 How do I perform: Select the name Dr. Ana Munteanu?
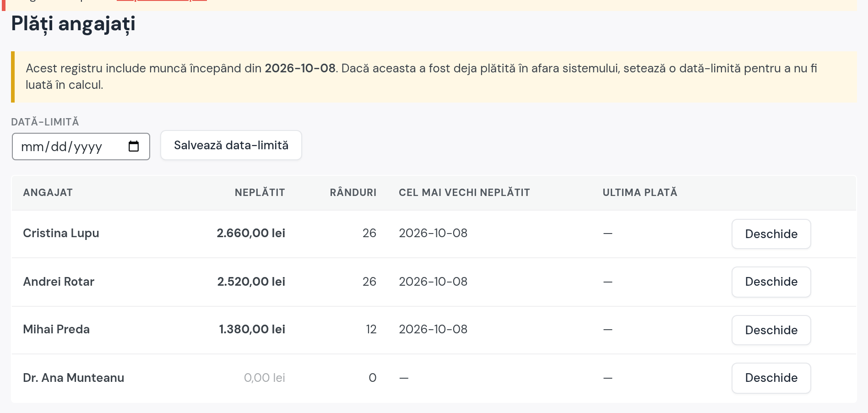(x=74, y=378)
